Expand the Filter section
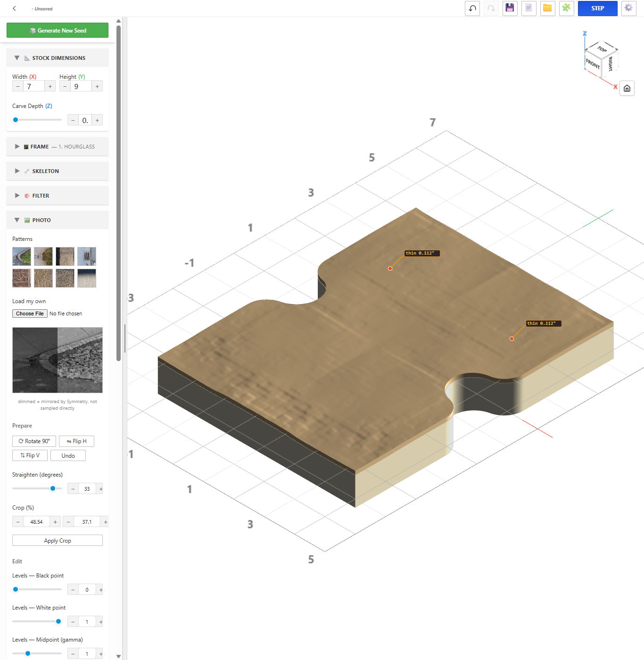 [x=58, y=196]
